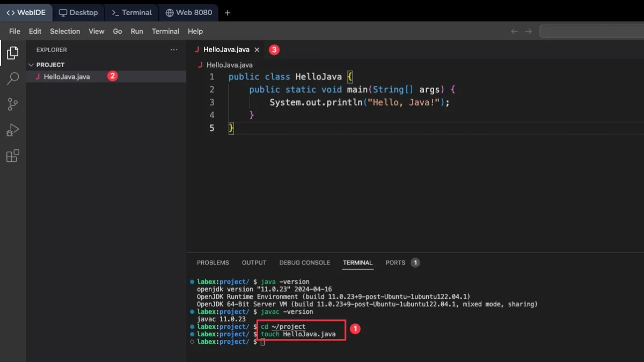Open Explorer more actions ellipsis
The height and width of the screenshot is (362, 644).
174,50
